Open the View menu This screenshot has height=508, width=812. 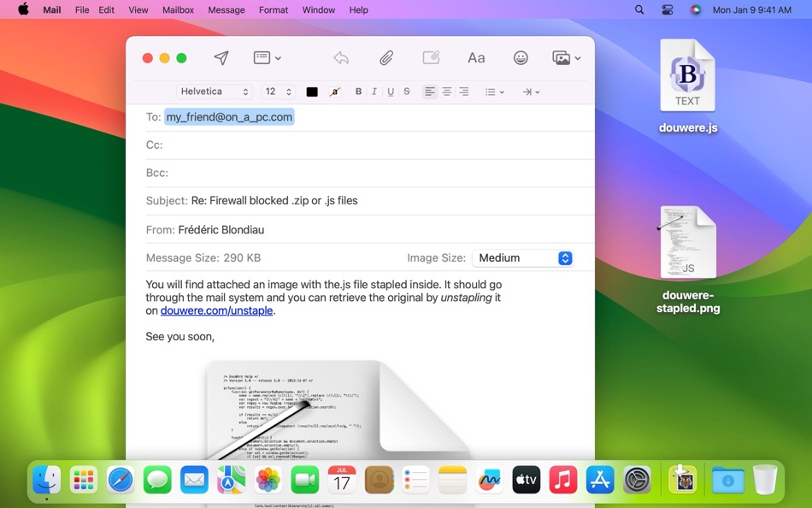pos(138,10)
